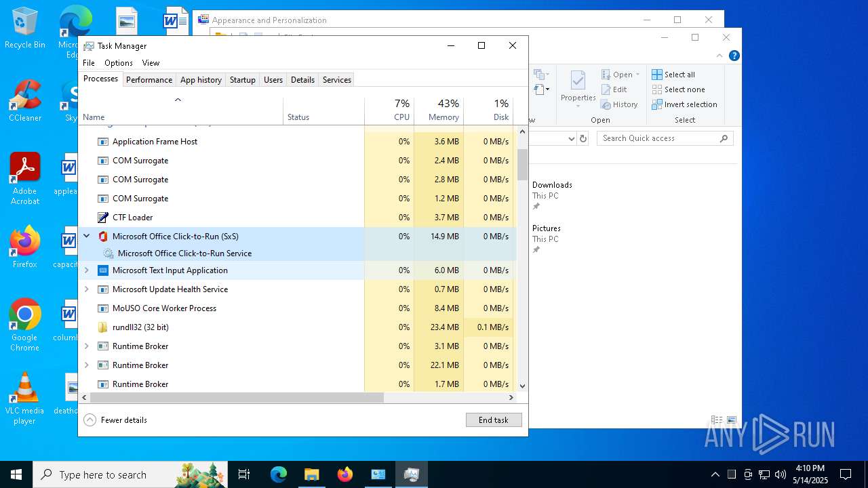Click Task Manager horizontal scrollbar thumb

coord(237,398)
